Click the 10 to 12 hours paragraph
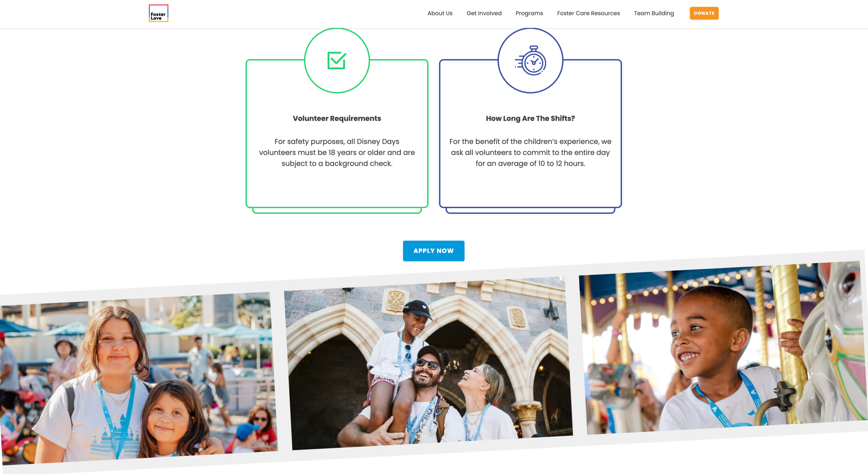The width and height of the screenshot is (868, 474). point(530,153)
